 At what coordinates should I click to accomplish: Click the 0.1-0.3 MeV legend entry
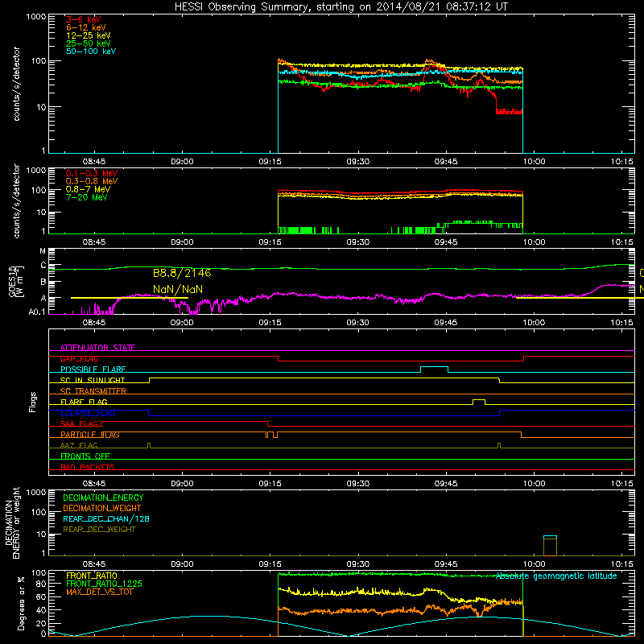point(92,173)
